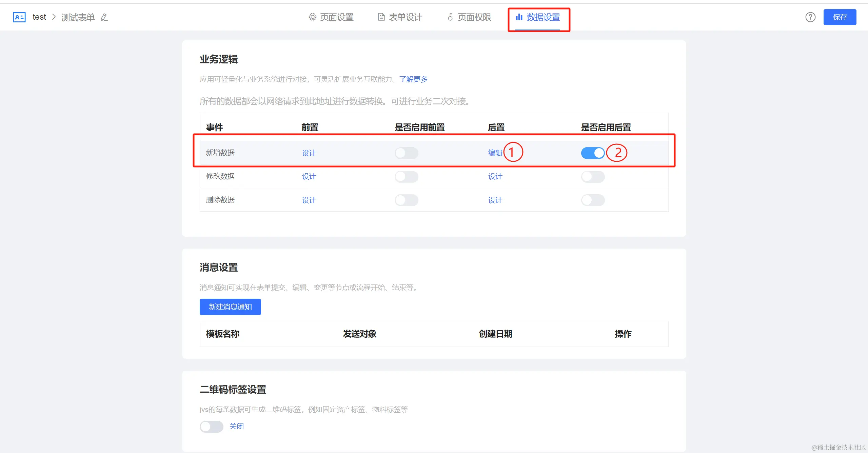Enable 后置 toggle for 修改数据
The width and height of the screenshot is (868, 453).
click(x=592, y=177)
